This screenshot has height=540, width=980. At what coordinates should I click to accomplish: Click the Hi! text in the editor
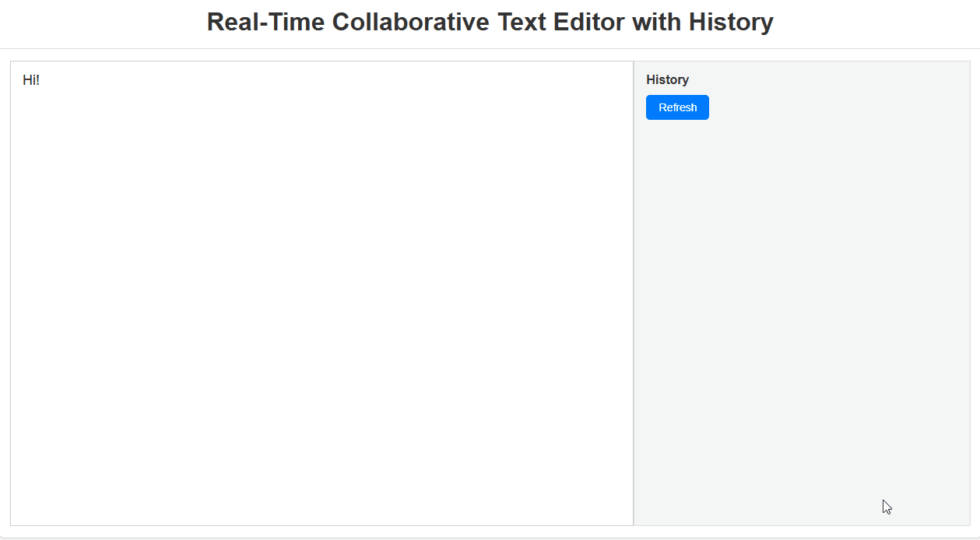(x=30, y=79)
